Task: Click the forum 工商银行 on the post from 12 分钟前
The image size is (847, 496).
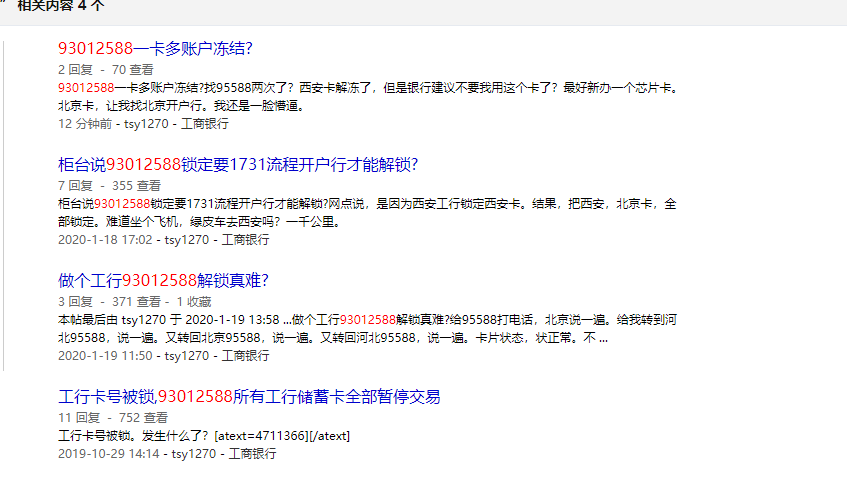Action: coord(205,124)
